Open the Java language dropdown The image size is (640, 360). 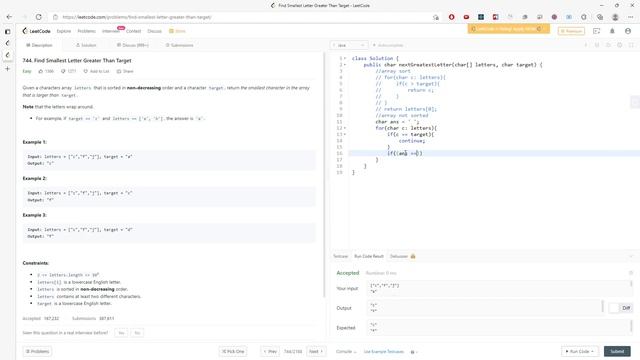coord(348,45)
